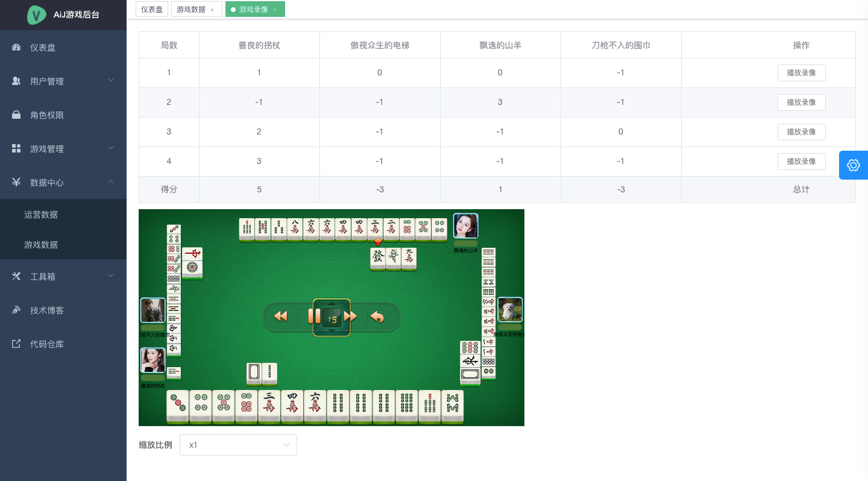Viewport: 868px width, 481px height.
Task: Play recording for round 1
Action: (801, 73)
